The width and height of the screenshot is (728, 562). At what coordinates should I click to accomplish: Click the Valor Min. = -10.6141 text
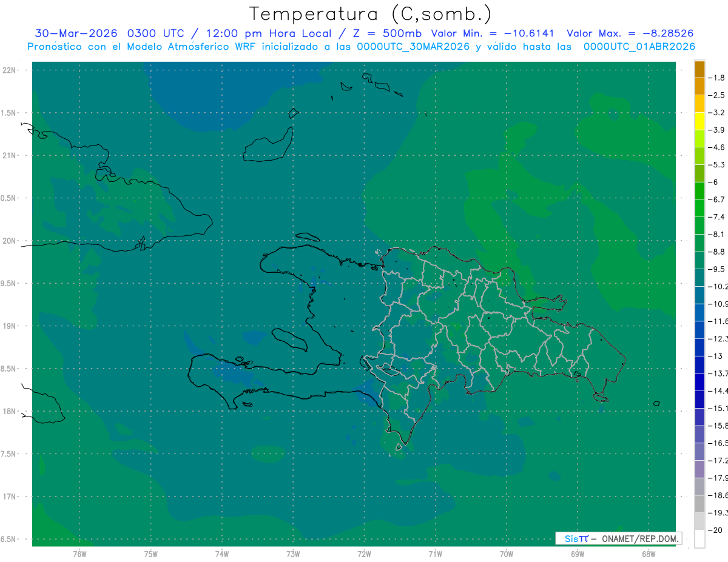coord(493,33)
